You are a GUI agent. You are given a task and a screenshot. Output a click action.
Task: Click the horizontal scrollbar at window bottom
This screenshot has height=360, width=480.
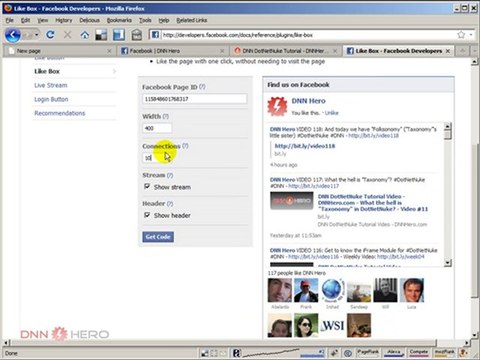coord(223,343)
